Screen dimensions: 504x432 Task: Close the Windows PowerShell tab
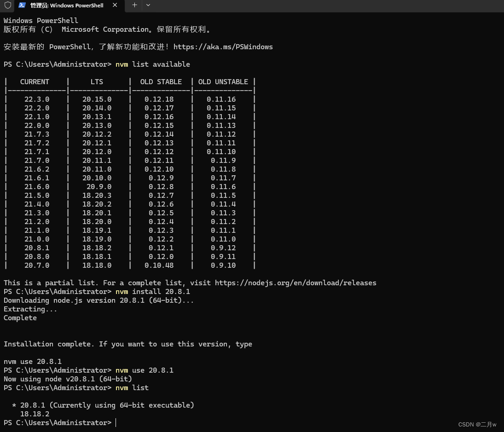[x=115, y=5]
